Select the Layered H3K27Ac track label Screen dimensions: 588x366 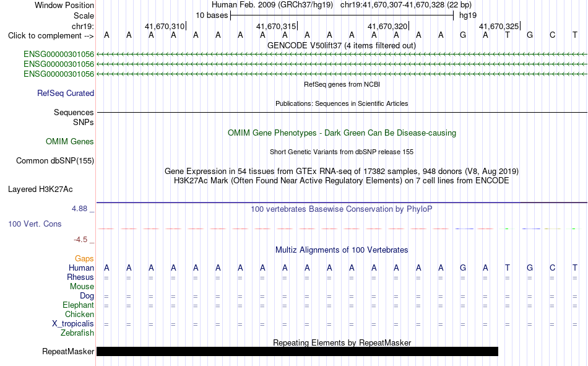click(x=40, y=190)
